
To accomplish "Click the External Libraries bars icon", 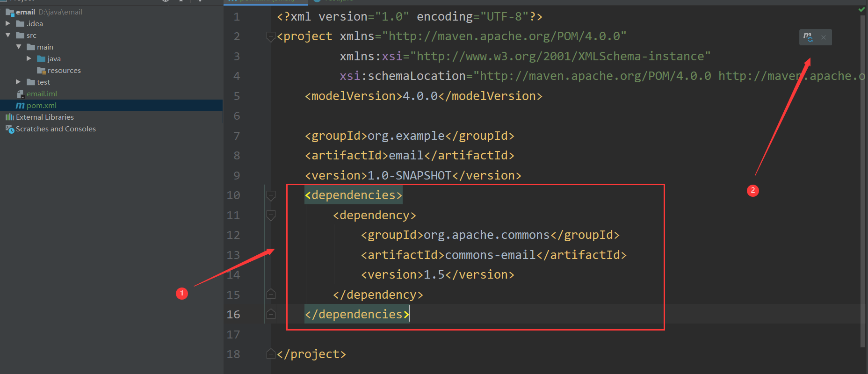I will click(x=9, y=117).
